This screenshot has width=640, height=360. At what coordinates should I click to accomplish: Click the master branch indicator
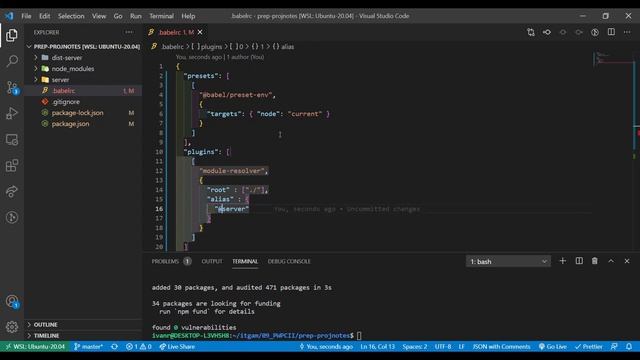[x=88, y=347]
